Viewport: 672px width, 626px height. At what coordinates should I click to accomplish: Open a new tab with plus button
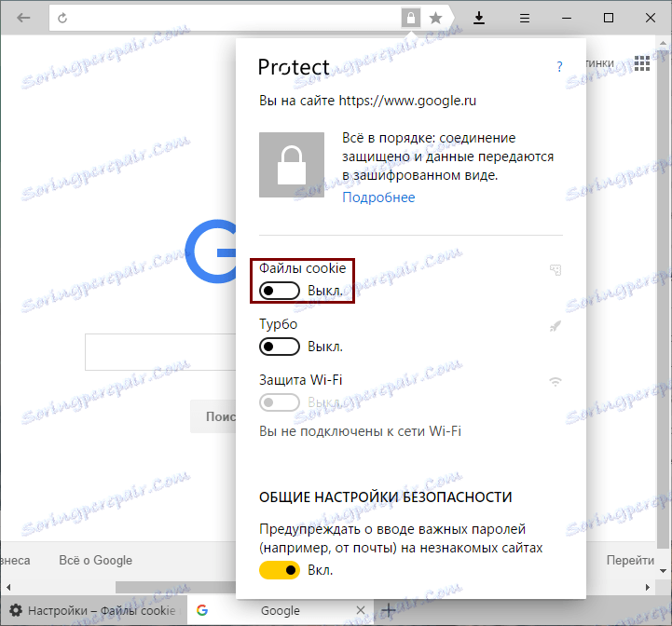point(389,610)
